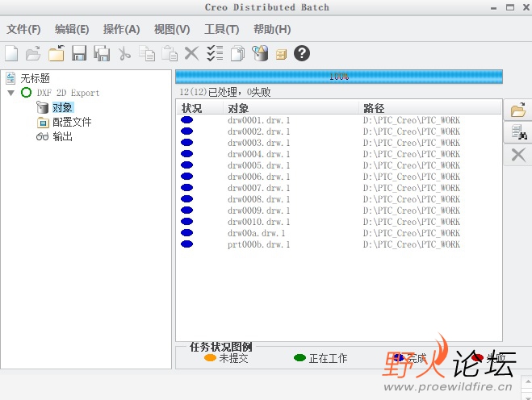This screenshot has width=532, height=400.
Task: Select the drw00a.drw.1 row
Action: pyautogui.click(x=339, y=233)
